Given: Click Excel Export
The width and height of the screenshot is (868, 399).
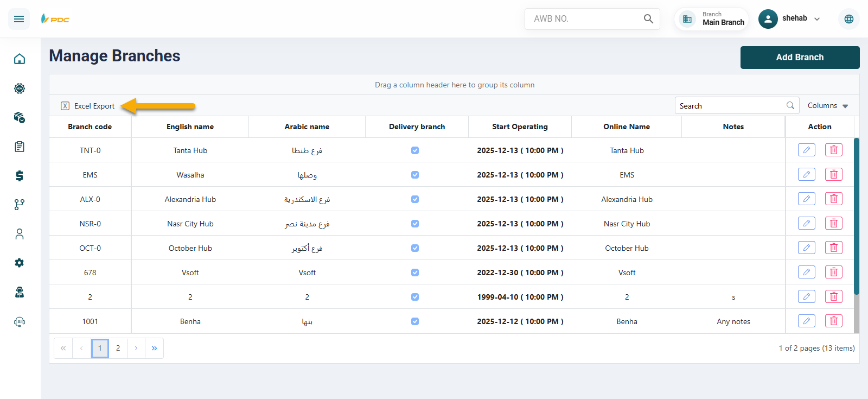Looking at the screenshot, I should click(88, 106).
